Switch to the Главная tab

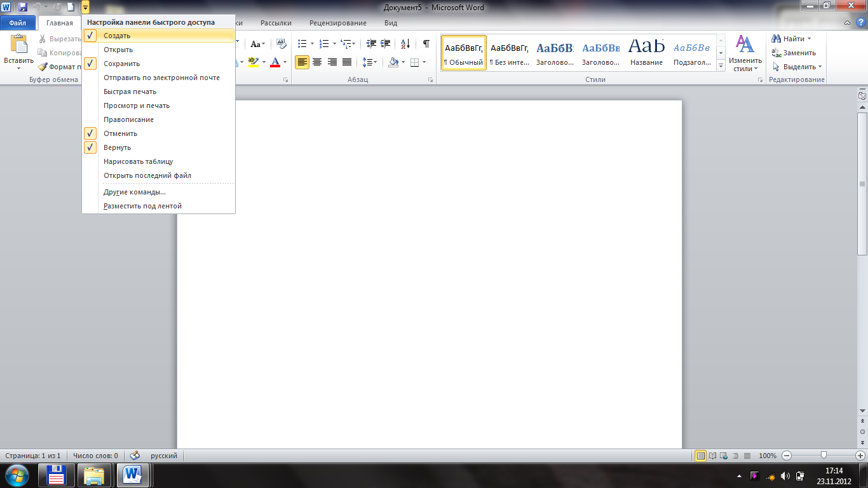[x=60, y=23]
